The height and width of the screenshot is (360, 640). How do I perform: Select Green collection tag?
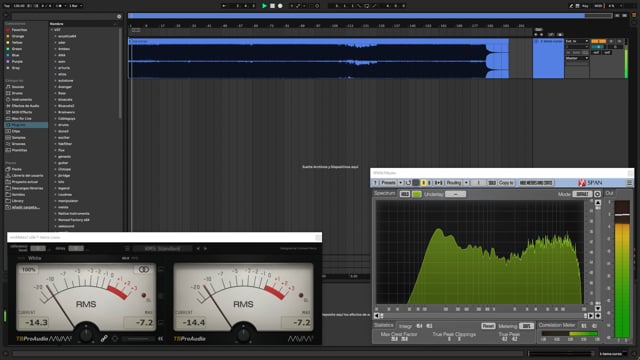click(x=16, y=49)
